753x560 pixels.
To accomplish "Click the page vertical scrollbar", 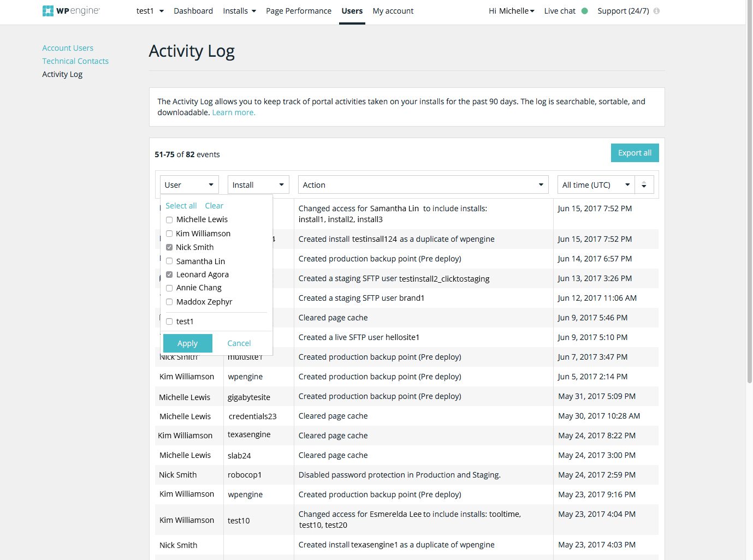I will (749, 191).
